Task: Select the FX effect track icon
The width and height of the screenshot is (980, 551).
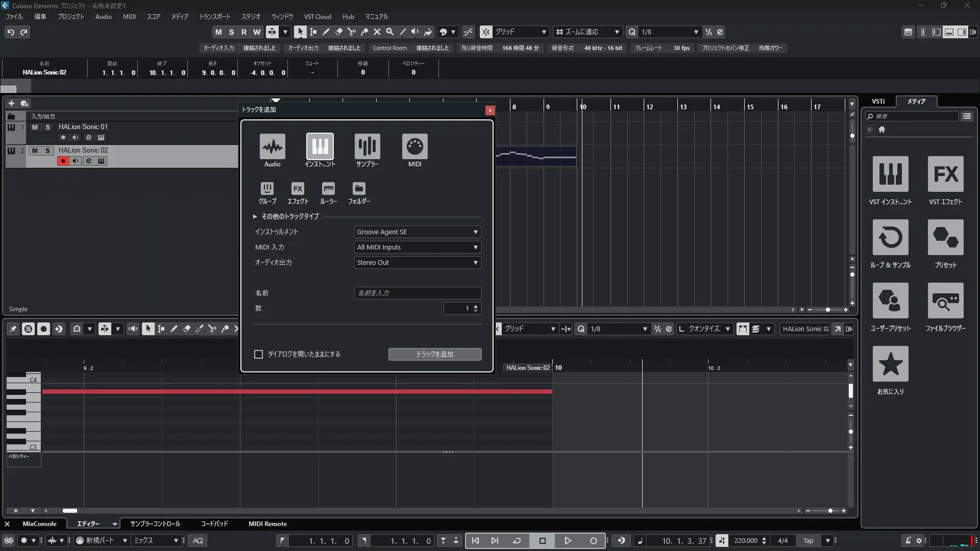Action: click(298, 189)
